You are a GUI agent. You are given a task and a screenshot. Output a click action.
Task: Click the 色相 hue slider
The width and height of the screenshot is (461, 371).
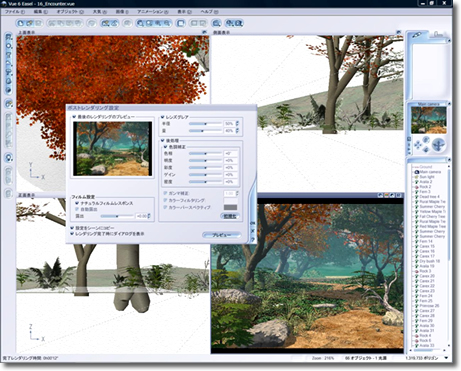205,154
